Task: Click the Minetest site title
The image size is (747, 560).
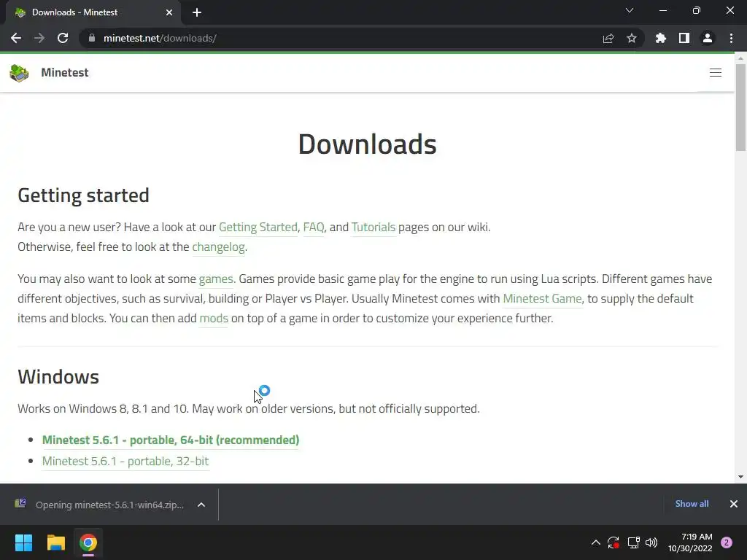Action: coord(65,72)
